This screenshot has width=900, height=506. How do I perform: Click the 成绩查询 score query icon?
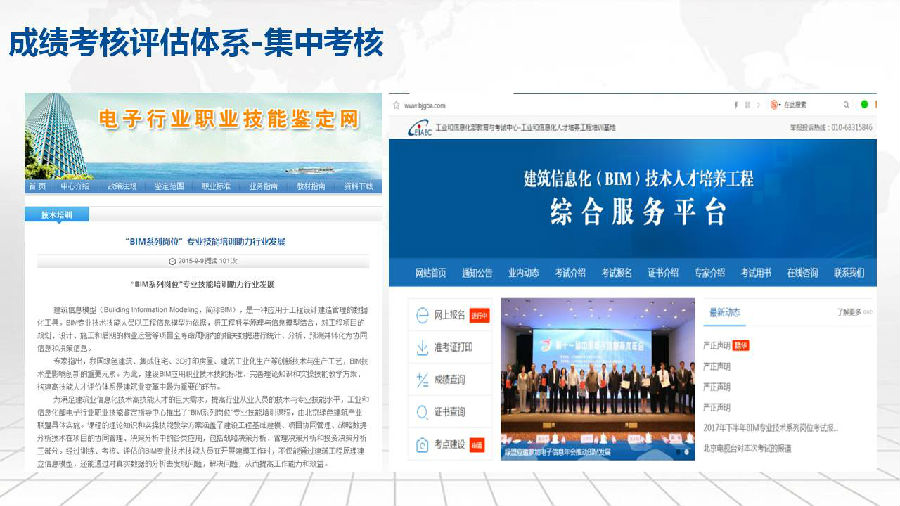coord(422,380)
